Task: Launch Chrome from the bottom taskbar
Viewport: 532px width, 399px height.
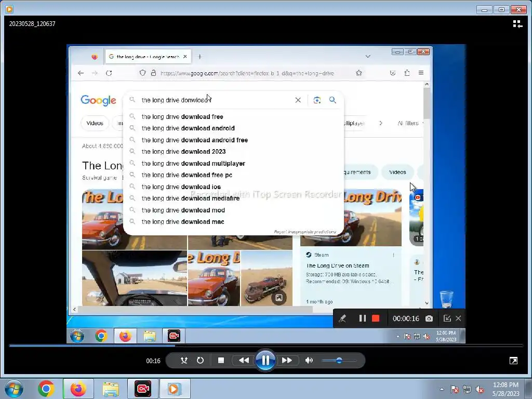Action: [x=46, y=389]
